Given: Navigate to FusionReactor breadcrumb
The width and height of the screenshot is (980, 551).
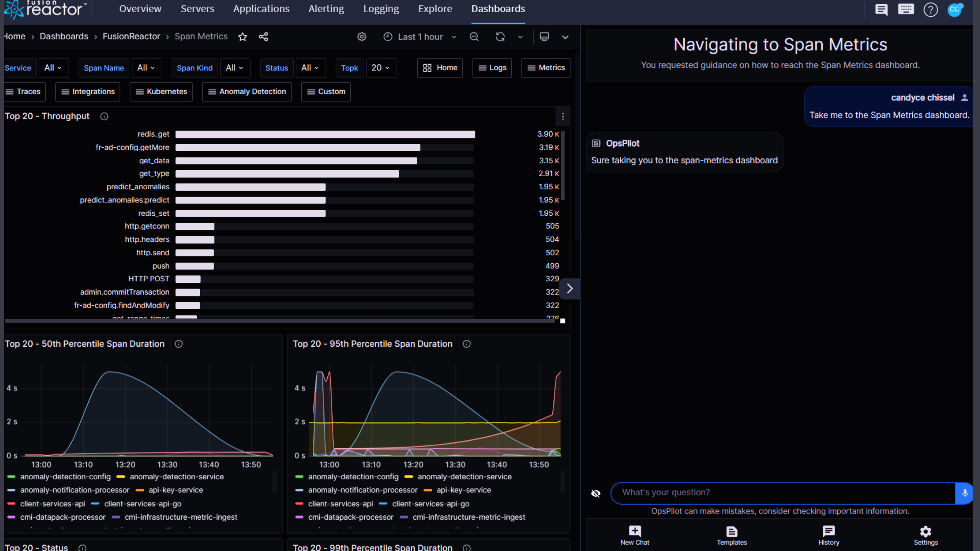Looking at the screenshot, I should tap(131, 36).
